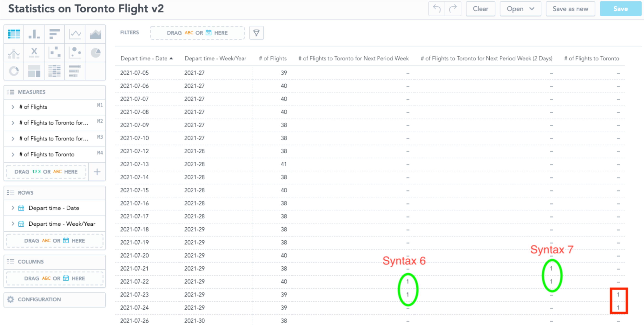Select the heatmap visualization
The image size is (644, 328).
click(55, 71)
